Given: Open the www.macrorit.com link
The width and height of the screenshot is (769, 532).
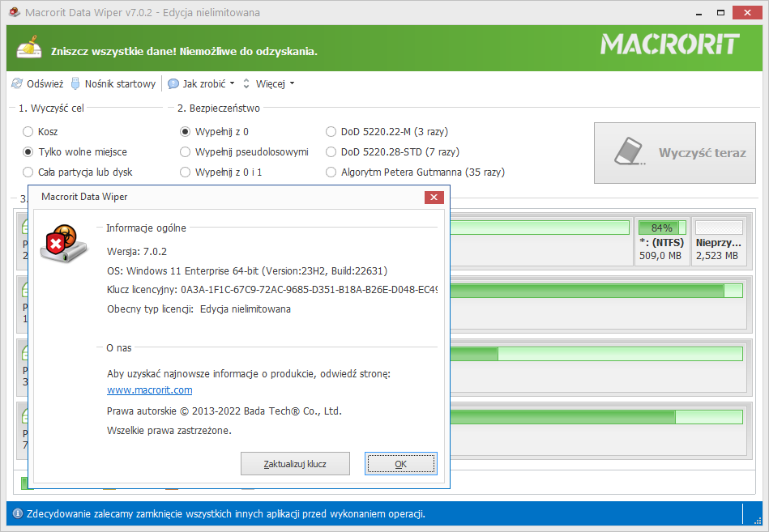Looking at the screenshot, I should coord(150,390).
